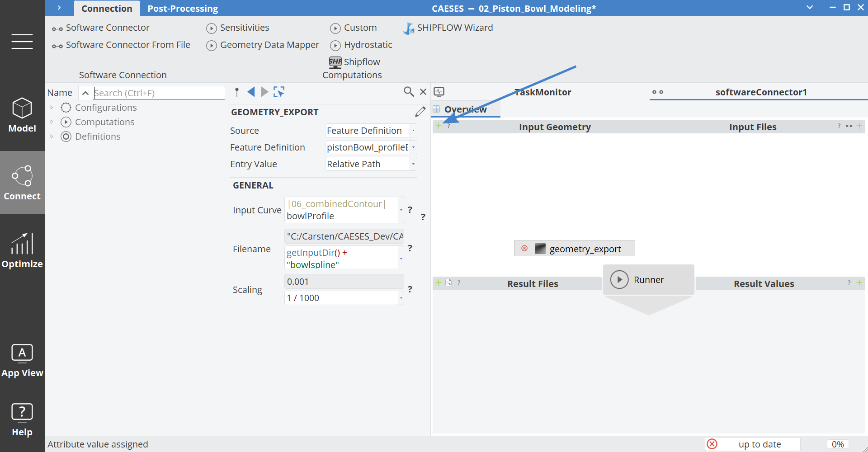Add a new Input Files entry

tap(859, 126)
